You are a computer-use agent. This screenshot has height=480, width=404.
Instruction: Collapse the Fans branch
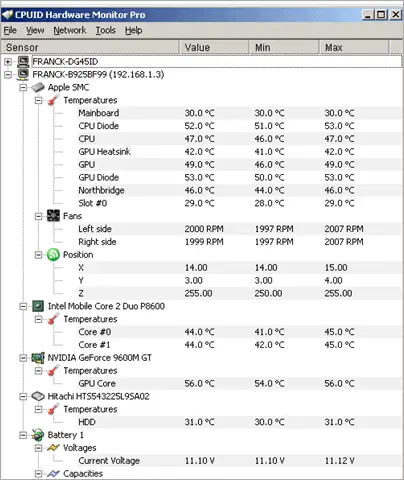39,216
